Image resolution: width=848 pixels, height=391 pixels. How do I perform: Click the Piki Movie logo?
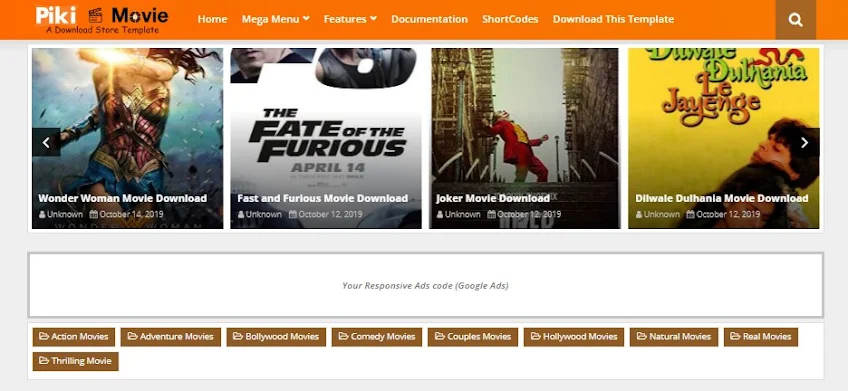pos(102,20)
